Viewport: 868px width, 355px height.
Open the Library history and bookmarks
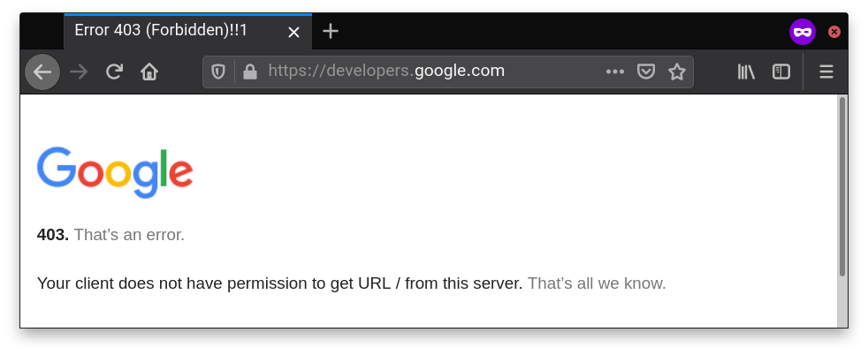746,72
